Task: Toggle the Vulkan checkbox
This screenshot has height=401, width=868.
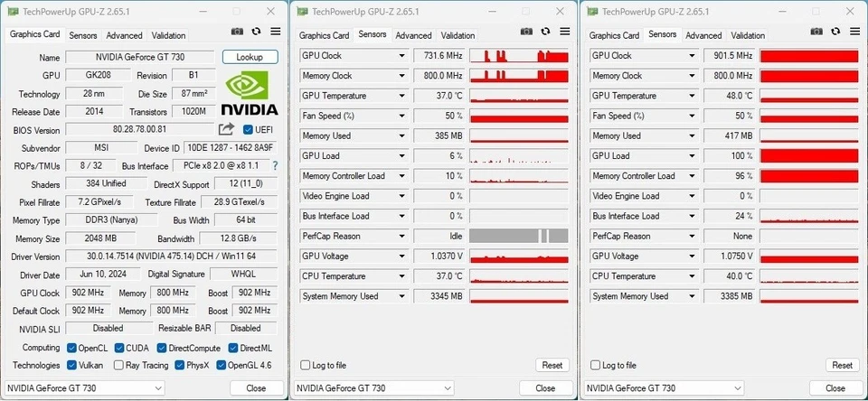Action: tap(71, 365)
